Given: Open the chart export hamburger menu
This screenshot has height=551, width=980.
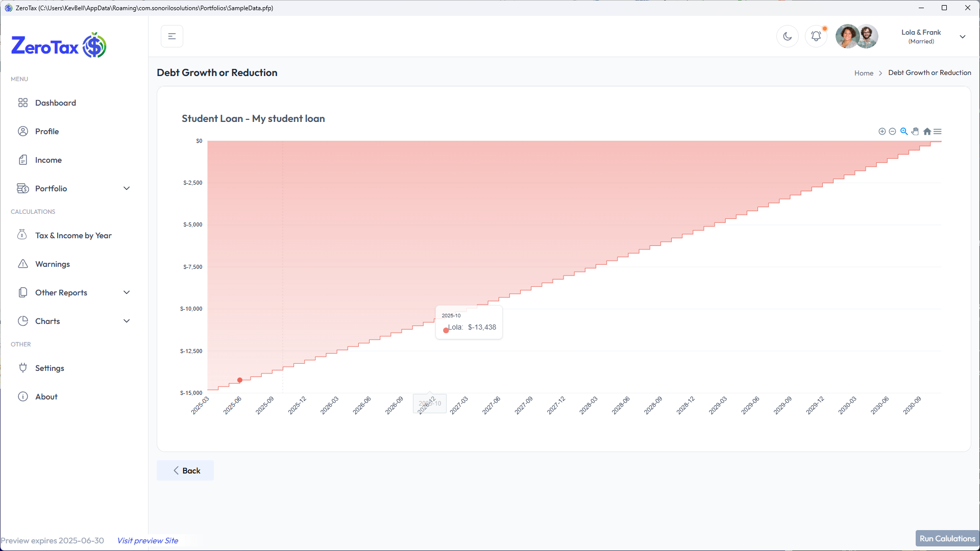Looking at the screenshot, I should tap(938, 131).
